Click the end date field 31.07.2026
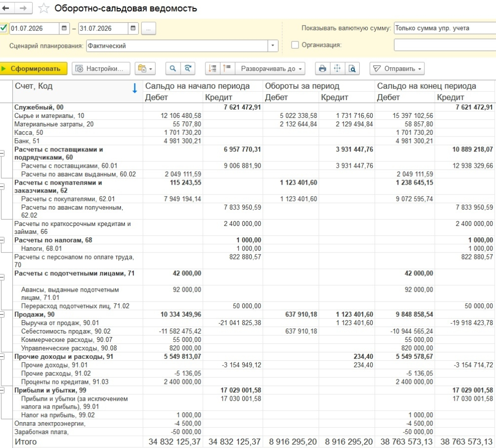Image resolution: width=496 pixels, height=448 pixels. click(x=103, y=28)
